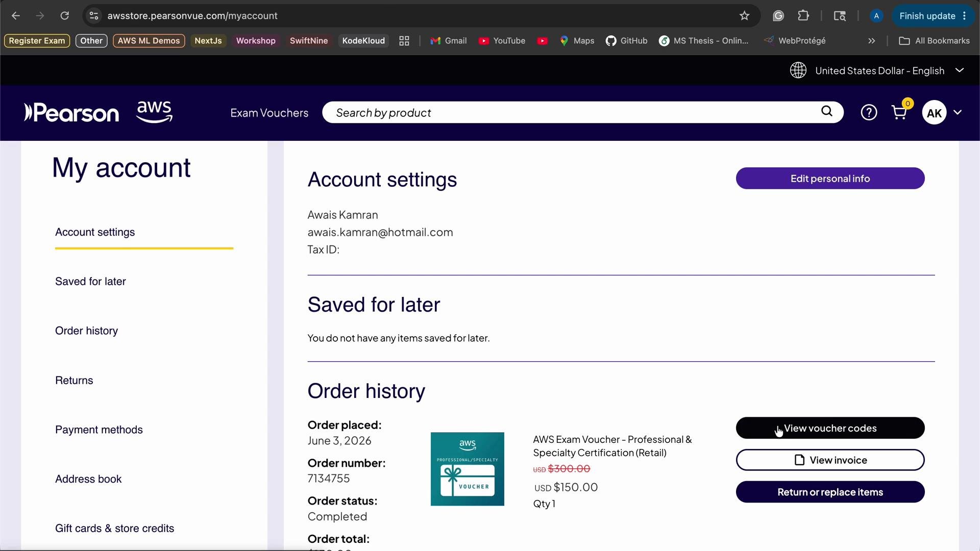Click Return or replace items button

830,492
